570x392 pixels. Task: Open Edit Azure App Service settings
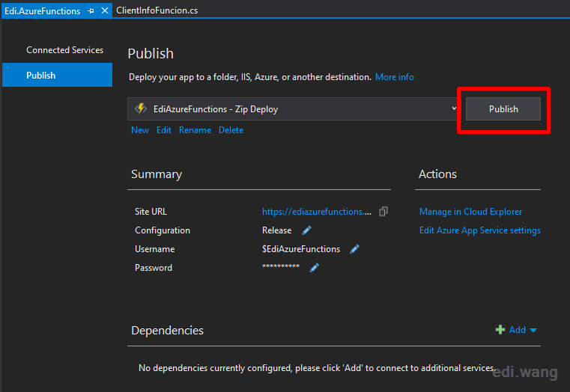pyautogui.click(x=480, y=230)
